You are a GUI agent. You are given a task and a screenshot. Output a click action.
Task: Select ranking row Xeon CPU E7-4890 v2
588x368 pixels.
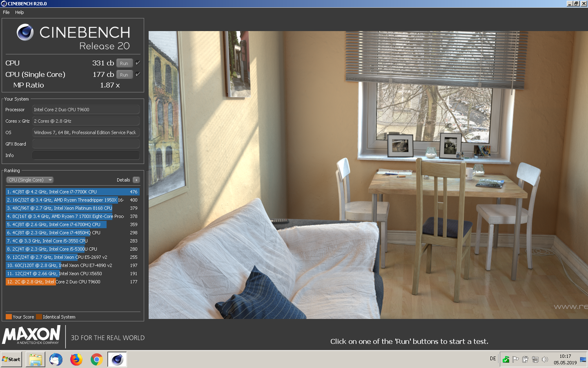(73, 265)
